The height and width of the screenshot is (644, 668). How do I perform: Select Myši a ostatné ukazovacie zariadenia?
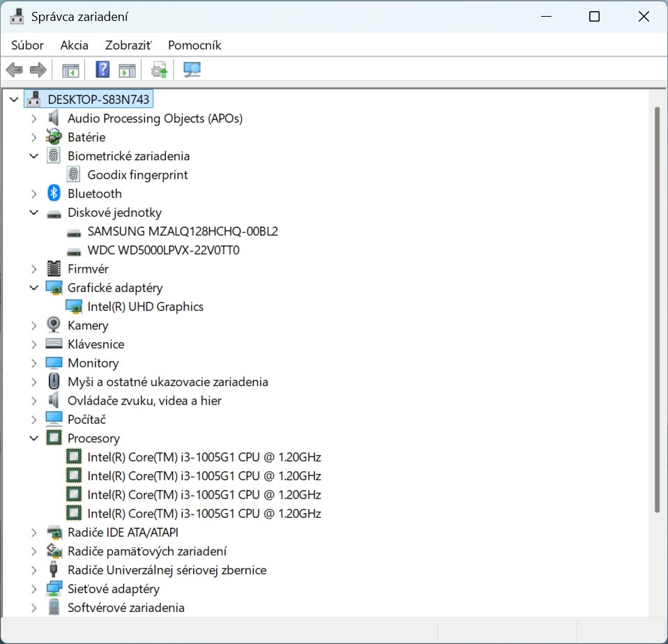[168, 382]
